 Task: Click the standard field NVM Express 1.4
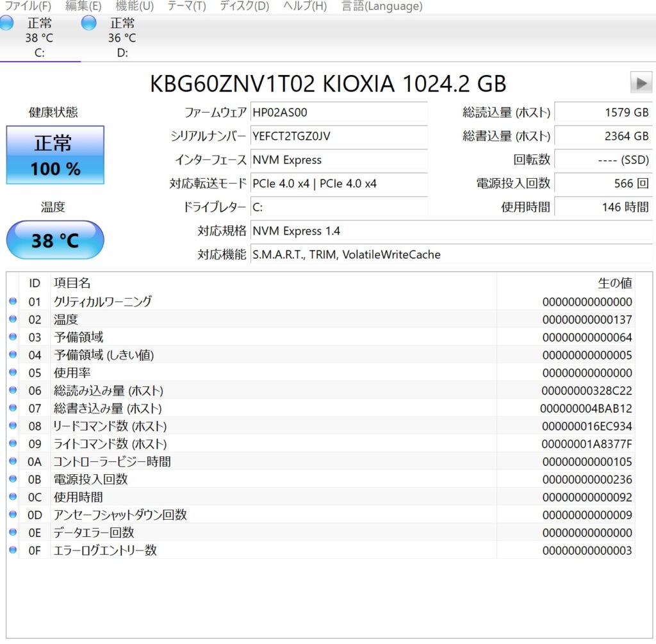(x=452, y=231)
